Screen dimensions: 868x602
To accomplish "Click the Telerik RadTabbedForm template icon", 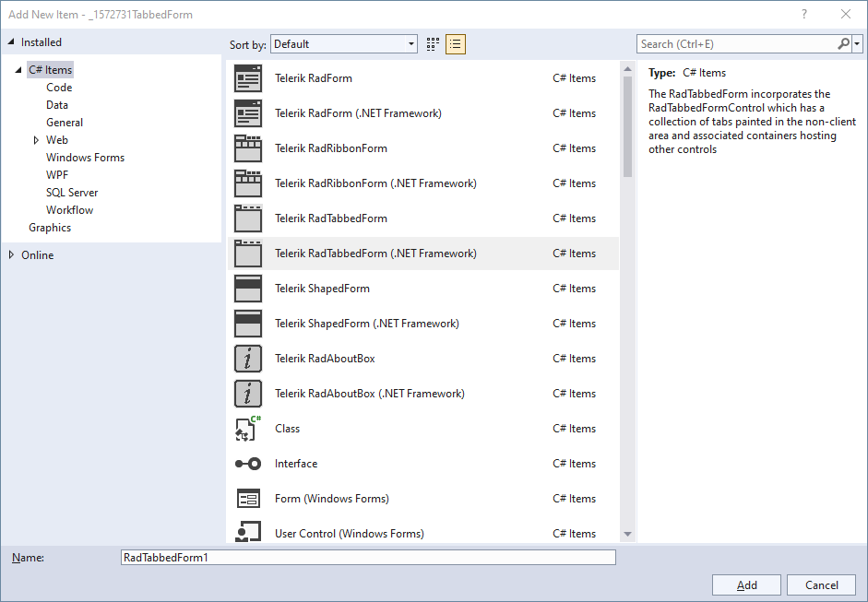I will point(248,218).
